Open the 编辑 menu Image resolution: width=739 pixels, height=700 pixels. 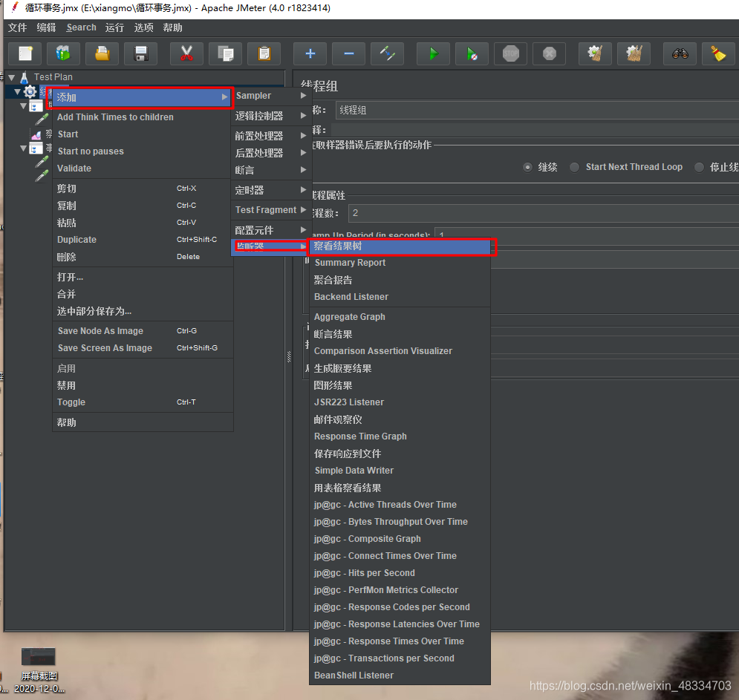[x=46, y=27]
